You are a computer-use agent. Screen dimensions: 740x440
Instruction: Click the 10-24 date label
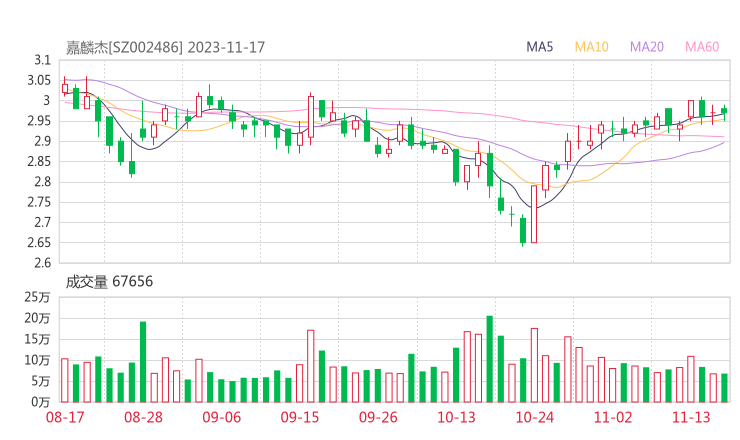click(535, 417)
